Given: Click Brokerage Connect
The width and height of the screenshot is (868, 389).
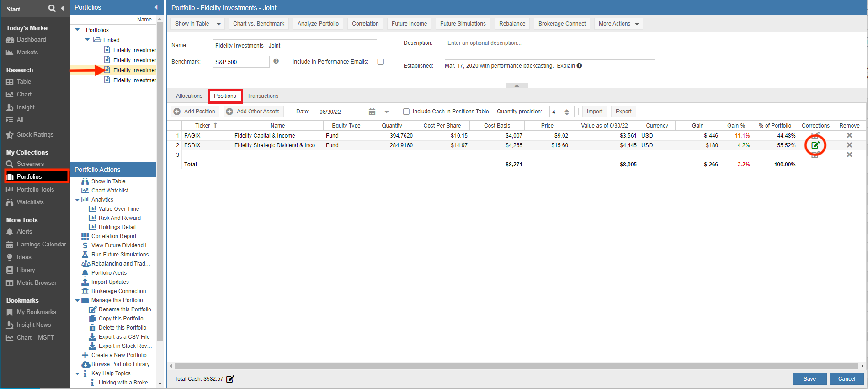Looking at the screenshot, I should coord(562,24).
